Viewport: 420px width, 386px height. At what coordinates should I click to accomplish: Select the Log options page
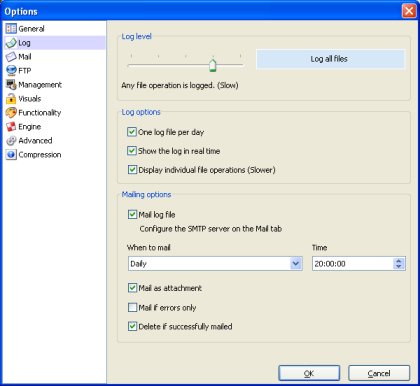coord(54,43)
